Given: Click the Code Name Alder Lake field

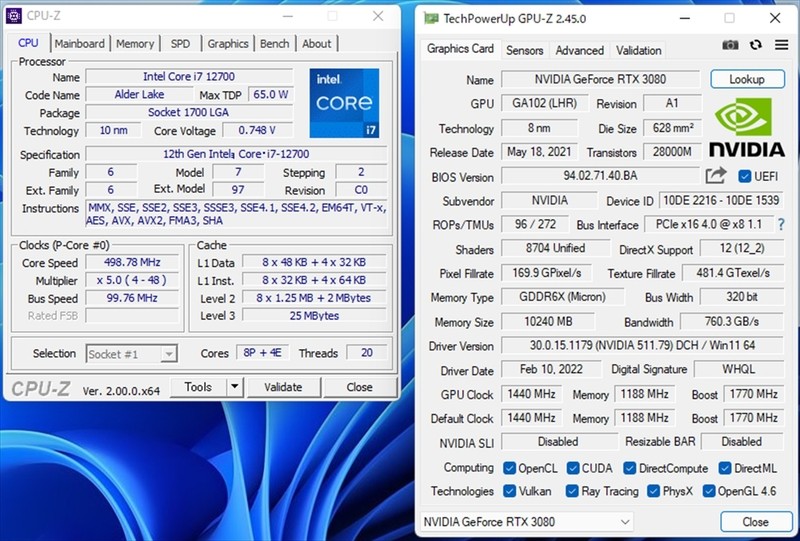Looking at the screenshot, I should coord(139,94).
